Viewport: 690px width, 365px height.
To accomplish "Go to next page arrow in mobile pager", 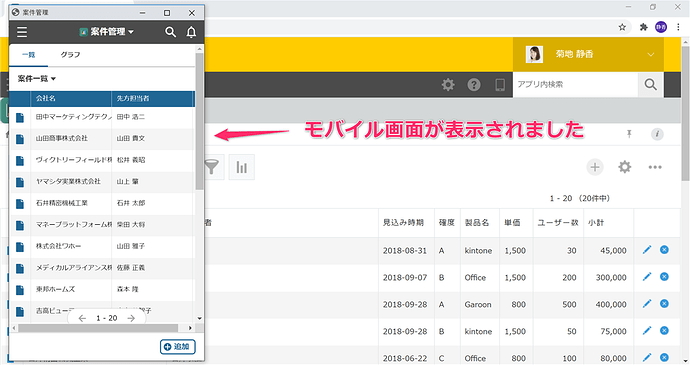I will (x=131, y=318).
